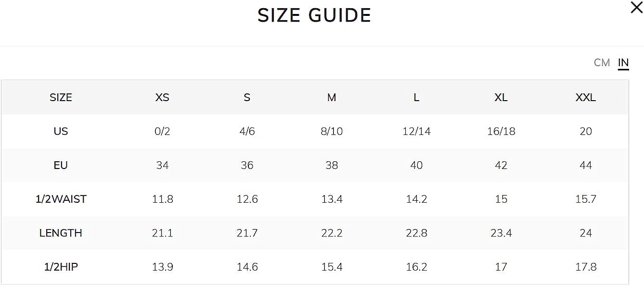
Task: Click the 22.8 length value for L
Action: 416,233
